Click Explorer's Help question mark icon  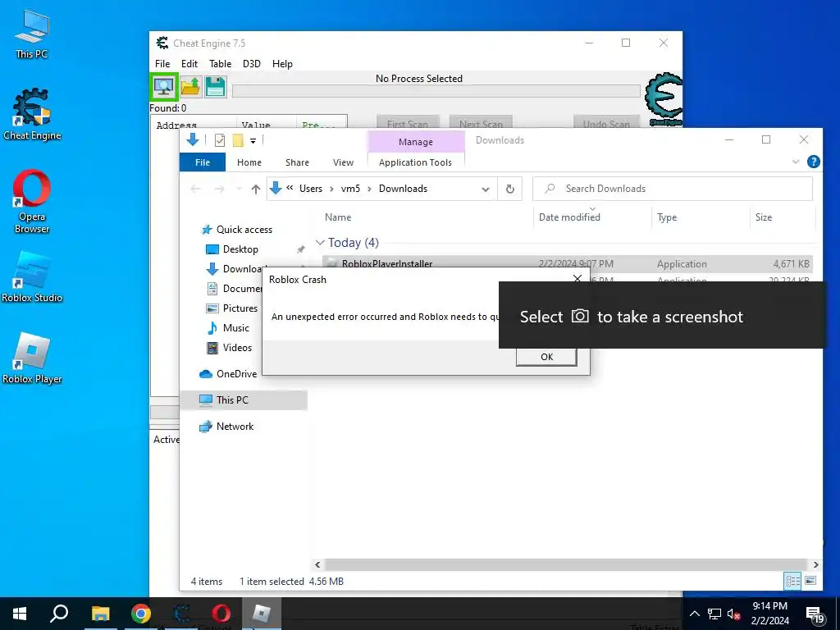[813, 162]
